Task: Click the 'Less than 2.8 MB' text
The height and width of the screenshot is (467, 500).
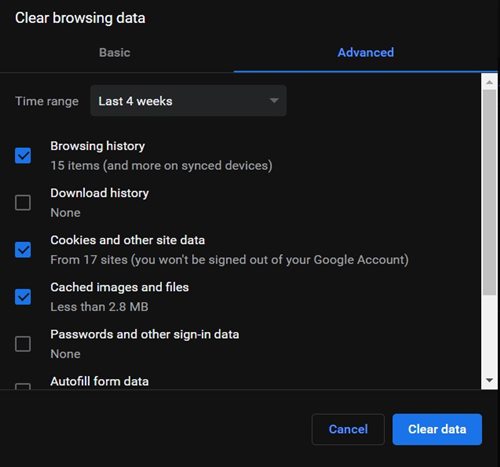Action: click(99, 307)
